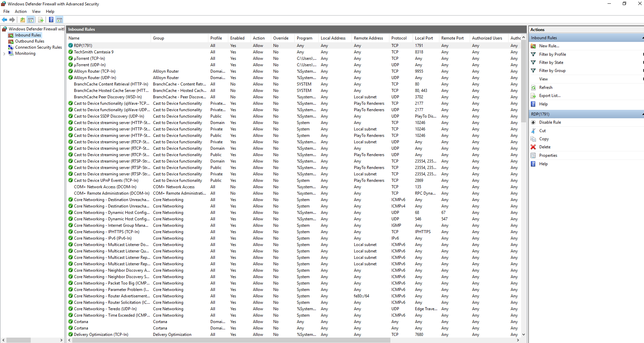Open the Filter by Group submenu

tap(552, 71)
